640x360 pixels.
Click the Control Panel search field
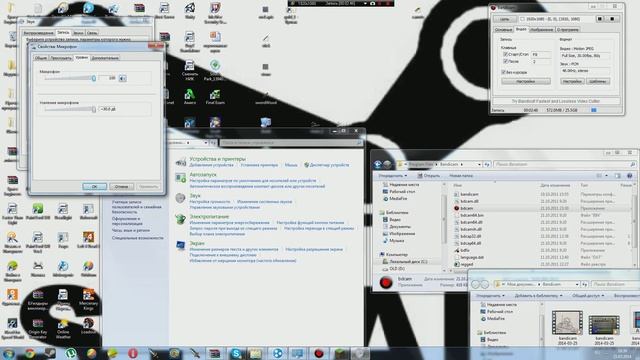tap(291, 143)
